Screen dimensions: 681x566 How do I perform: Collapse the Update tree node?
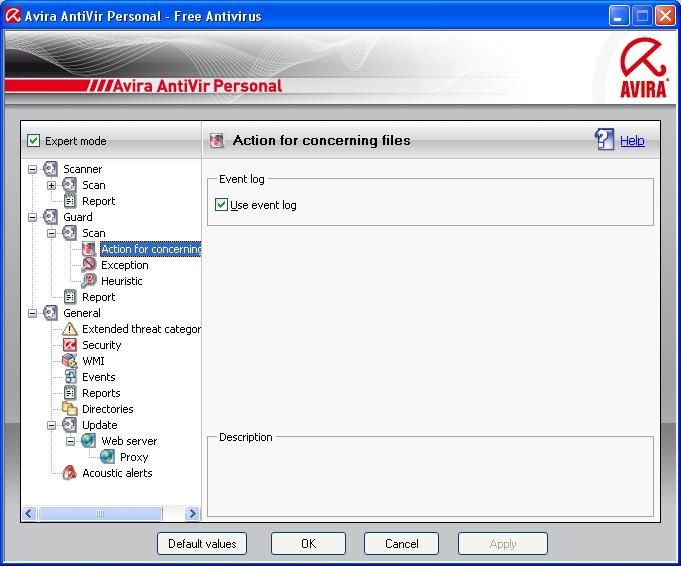(52, 425)
